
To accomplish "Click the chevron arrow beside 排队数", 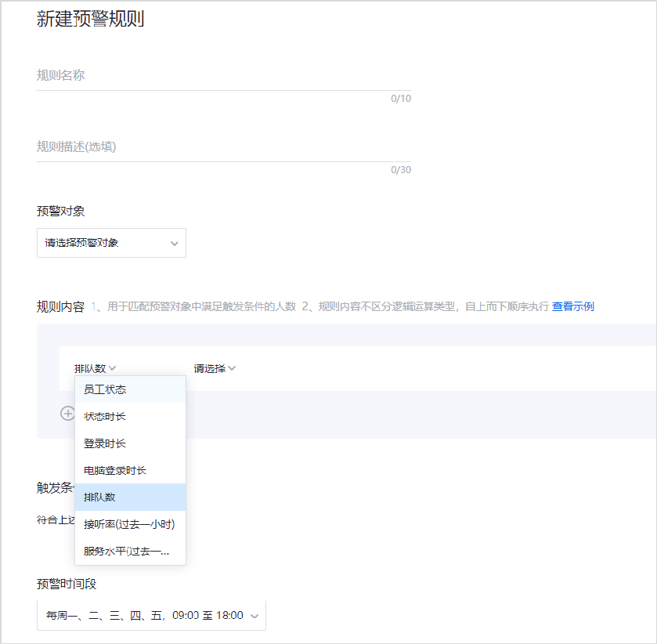I will [113, 368].
